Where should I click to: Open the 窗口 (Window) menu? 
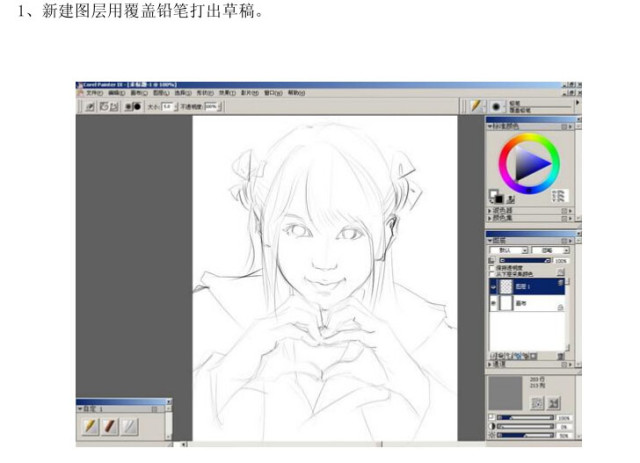click(273, 93)
